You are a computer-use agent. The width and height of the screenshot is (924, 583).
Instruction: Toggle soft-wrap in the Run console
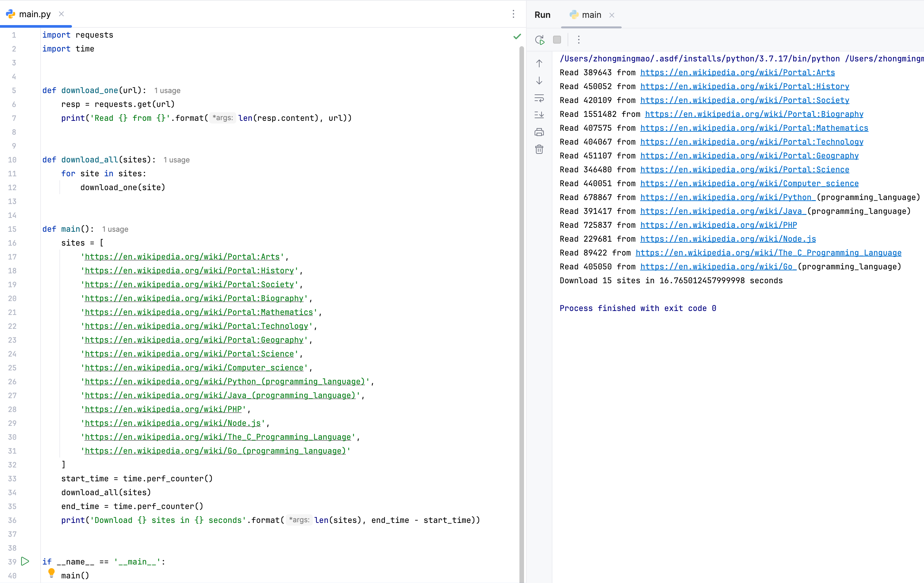539,98
